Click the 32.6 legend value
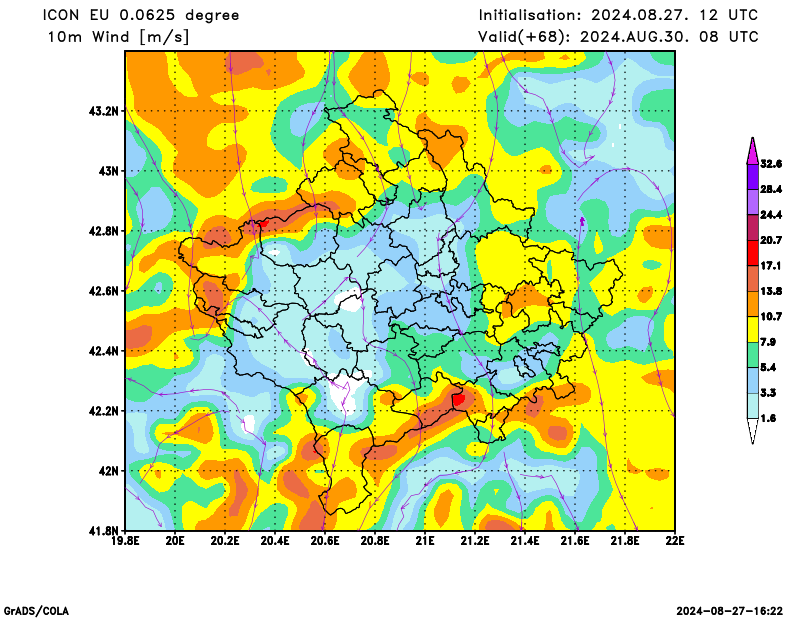800x618 pixels. (771, 164)
